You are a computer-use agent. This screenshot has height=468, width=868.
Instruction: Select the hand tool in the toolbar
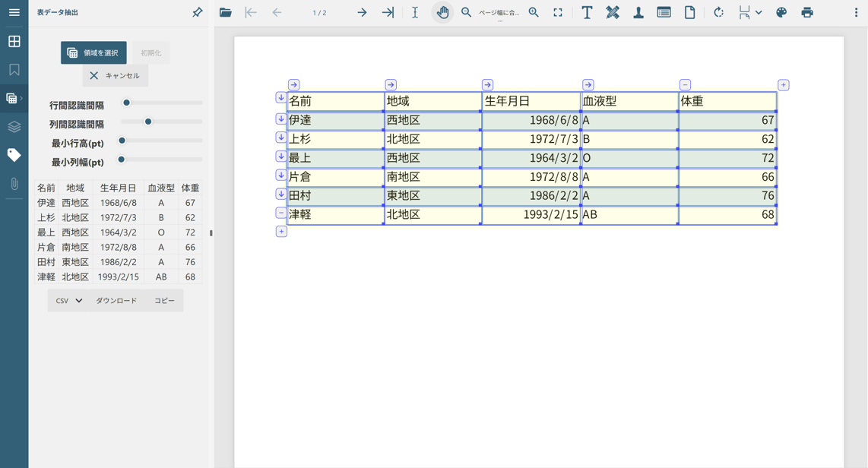click(442, 12)
